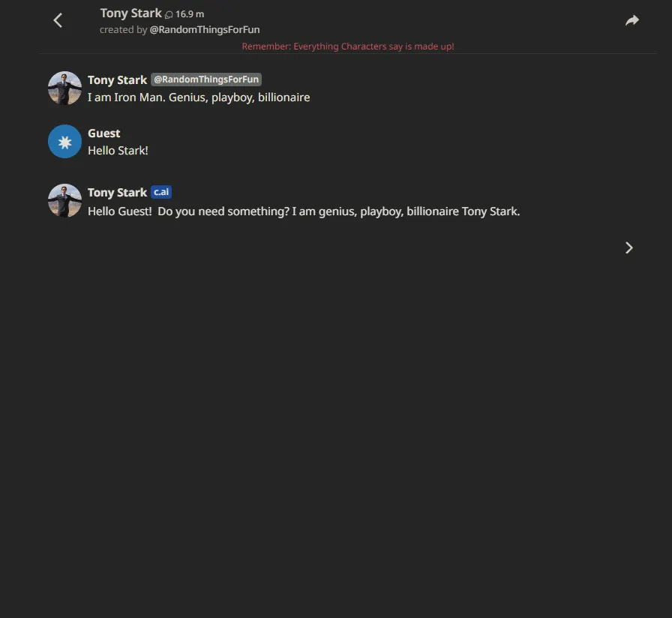Viewport: 672px width, 618px height.
Task: Show the next reply with the right chevron
Action: [628, 247]
